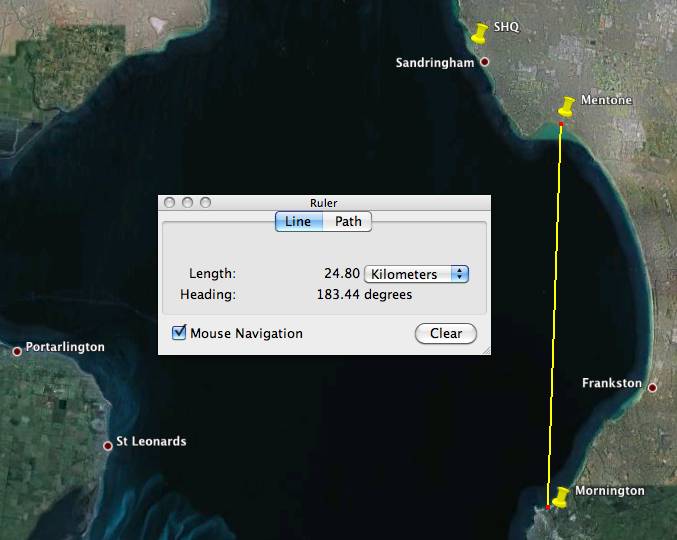Select the Portarlington place dot

point(17,351)
